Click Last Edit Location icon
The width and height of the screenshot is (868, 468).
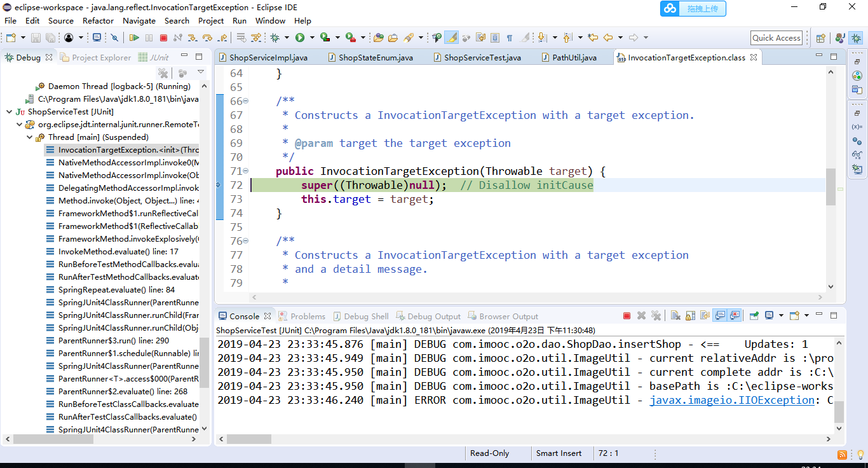click(593, 38)
